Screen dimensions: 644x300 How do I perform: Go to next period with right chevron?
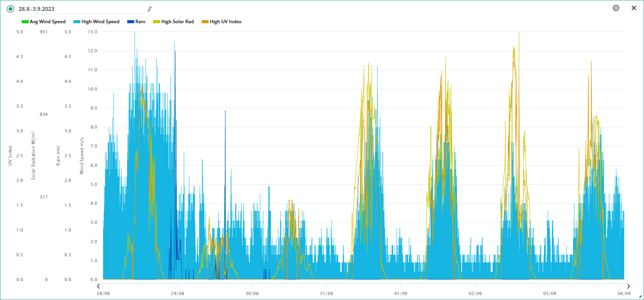pos(628,286)
